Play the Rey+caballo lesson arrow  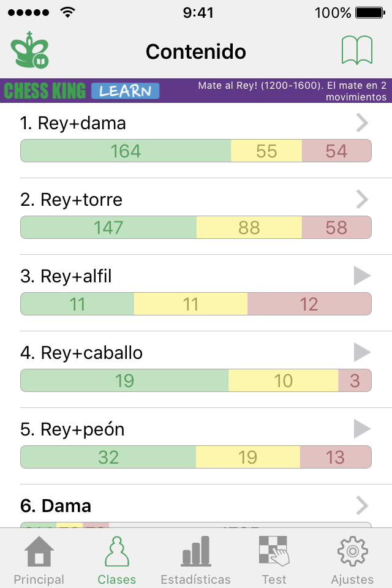click(x=362, y=352)
